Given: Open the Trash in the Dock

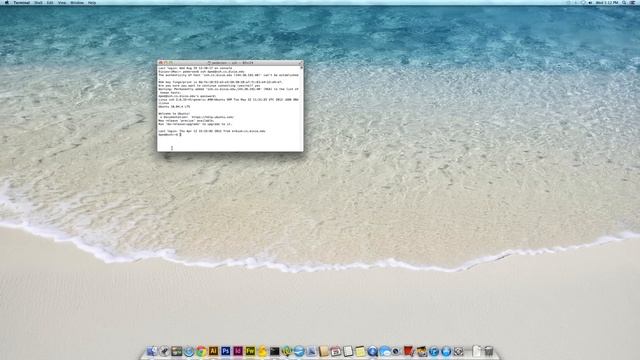Looking at the screenshot, I should (x=489, y=351).
